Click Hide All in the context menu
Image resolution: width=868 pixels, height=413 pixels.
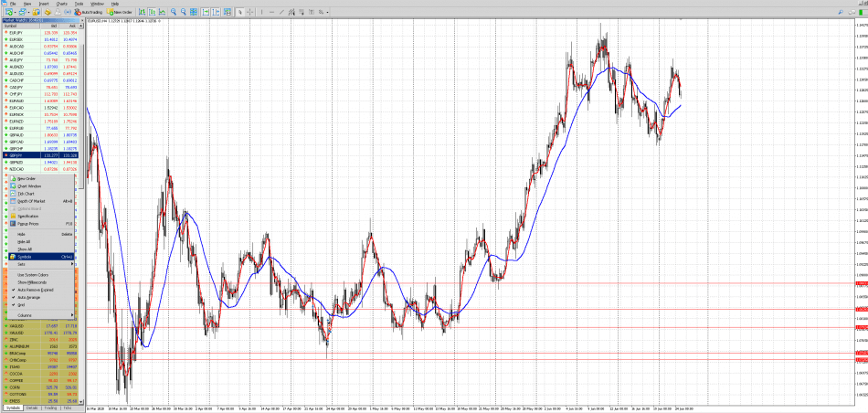click(24, 241)
